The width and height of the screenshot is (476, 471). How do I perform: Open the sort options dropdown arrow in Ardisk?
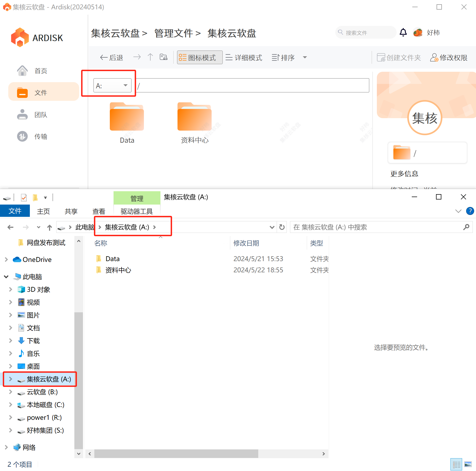pos(305,57)
